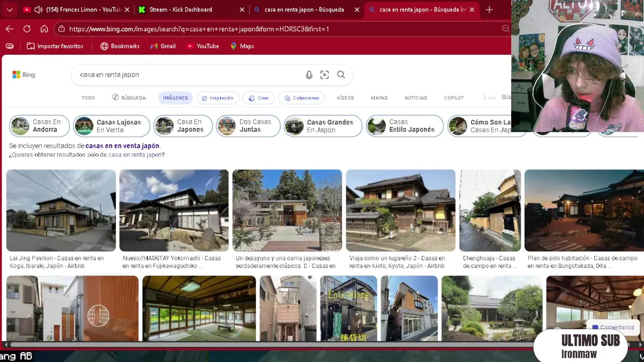Click Nuevo//HAOSTAY Yokomachi caption text
Screen dimensions: 644x362
click(x=172, y=262)
